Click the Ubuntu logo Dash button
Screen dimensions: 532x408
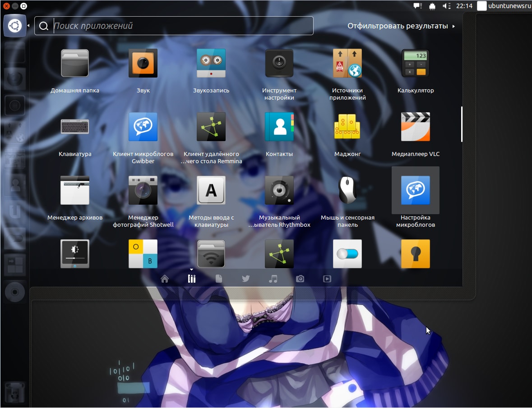(15, 26)
